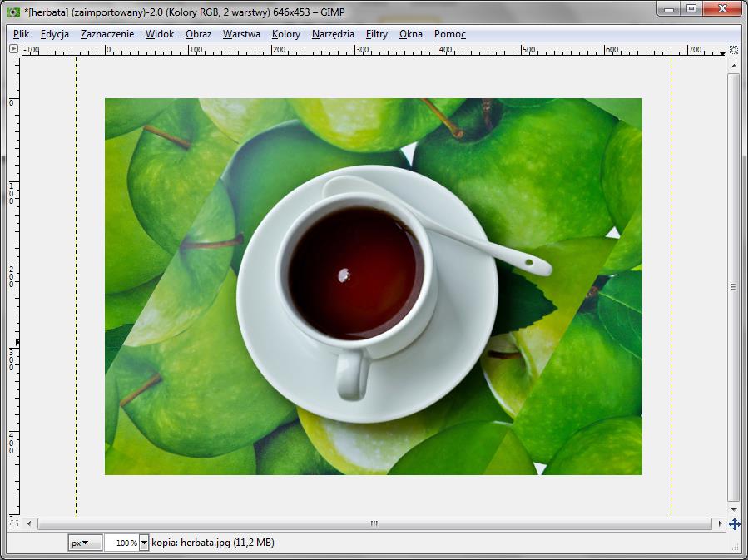Click the zoom-on-resize magnifier icon
The width and height of the screenshot is (748, 560).
coord(734,50)
